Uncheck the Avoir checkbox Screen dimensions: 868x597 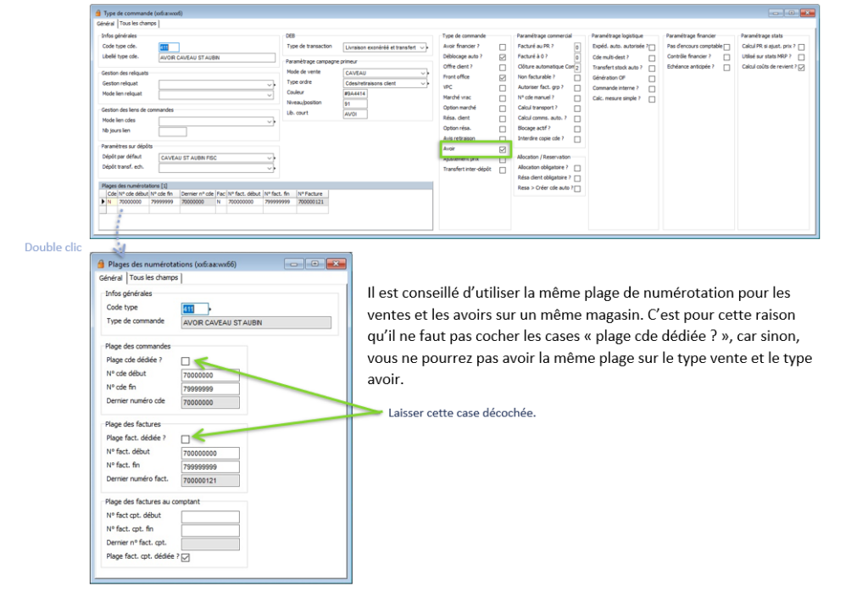click(503, 149)
